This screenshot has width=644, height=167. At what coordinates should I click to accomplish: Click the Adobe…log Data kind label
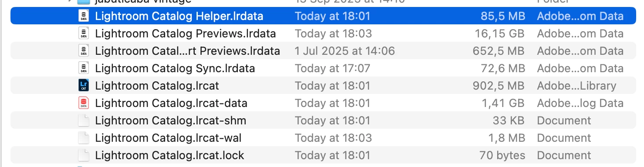(580, 103)
